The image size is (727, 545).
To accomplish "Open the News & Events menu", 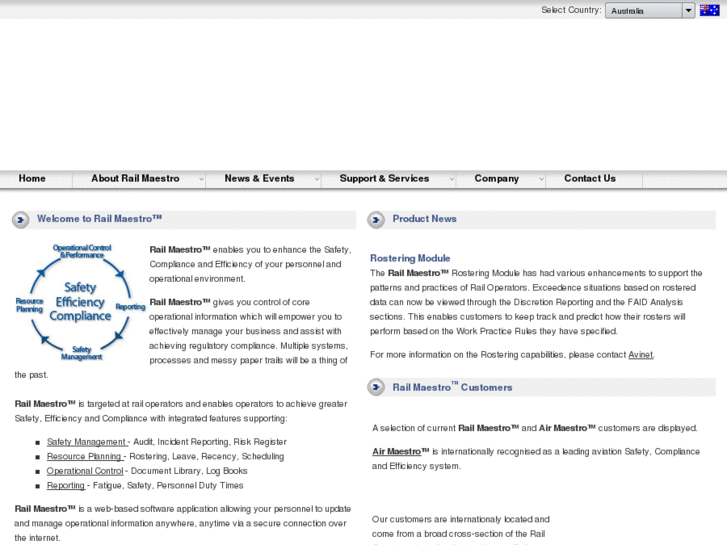I will 259,179.
